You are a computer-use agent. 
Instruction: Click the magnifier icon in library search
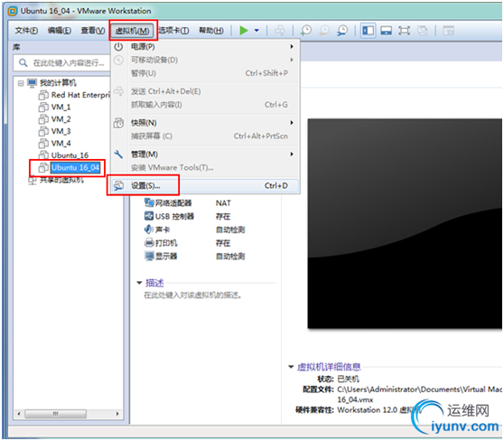tap(23, 62)
